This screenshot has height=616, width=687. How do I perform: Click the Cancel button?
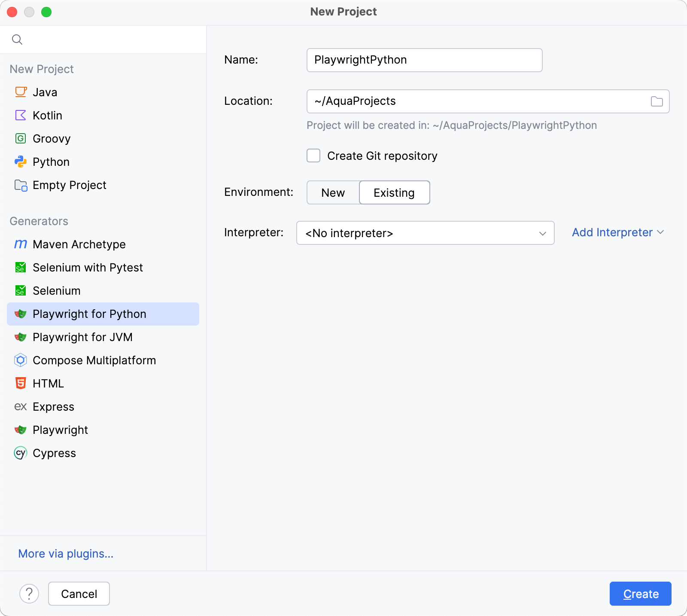[79, 594]
